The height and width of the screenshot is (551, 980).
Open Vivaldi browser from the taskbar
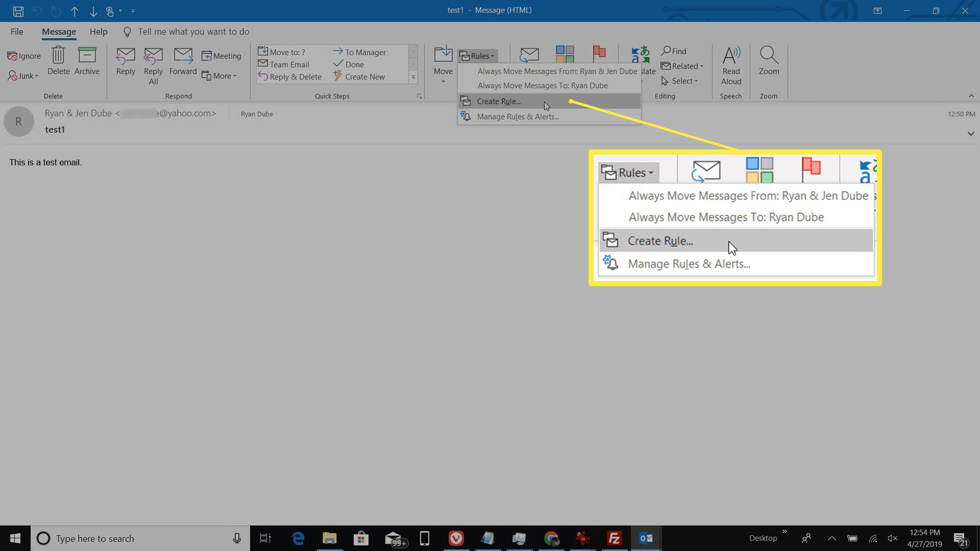456,538
